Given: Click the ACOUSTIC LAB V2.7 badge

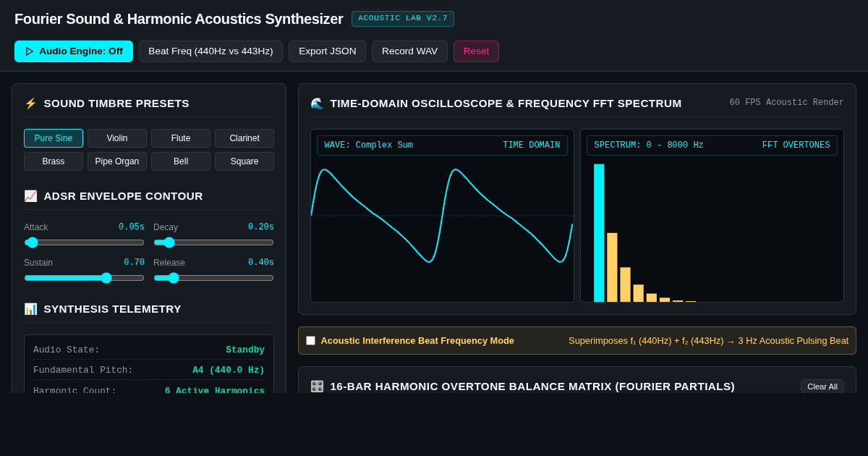Looking at the screenshot, I should [403, 19].
